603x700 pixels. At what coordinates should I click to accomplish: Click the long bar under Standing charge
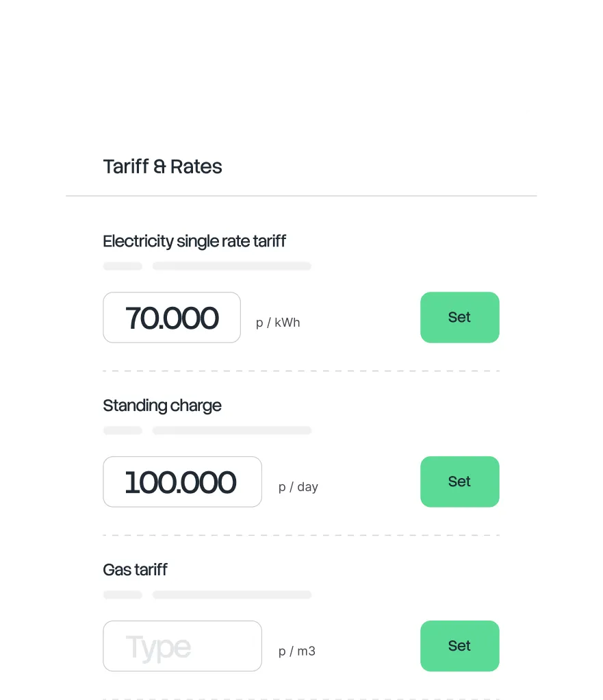tap(231, 430)
